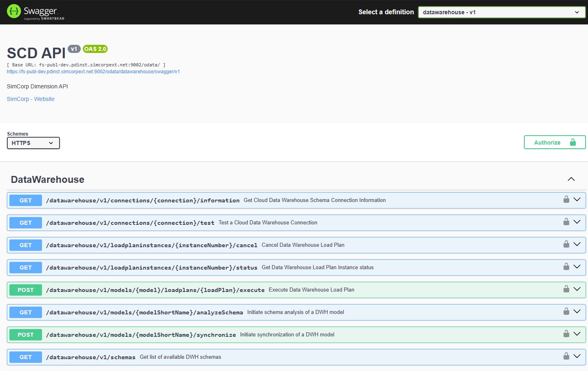This screenshot has height=371, width=588.
Task: Click the lock icon on the load plan status endpoint
Action: pos(566,267)
